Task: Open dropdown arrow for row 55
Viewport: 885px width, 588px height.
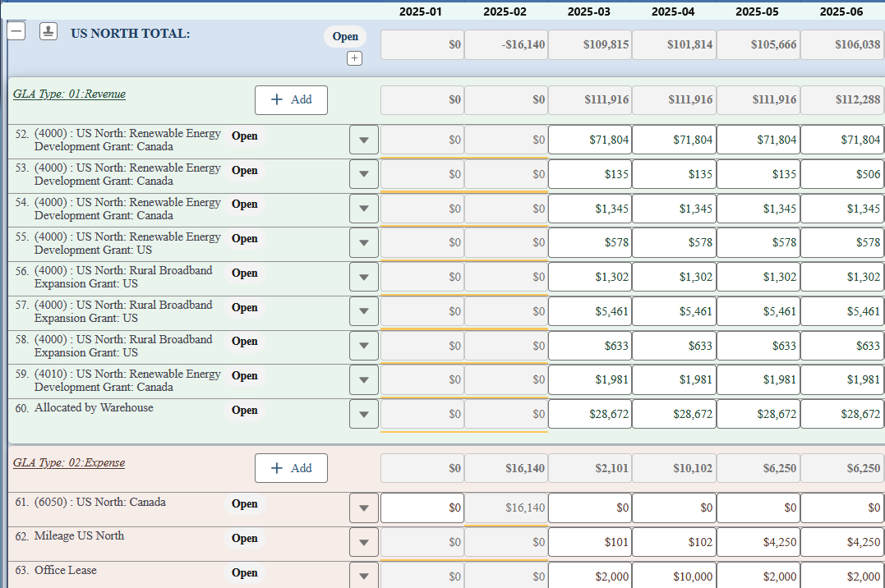Action: tap(364, 242)
